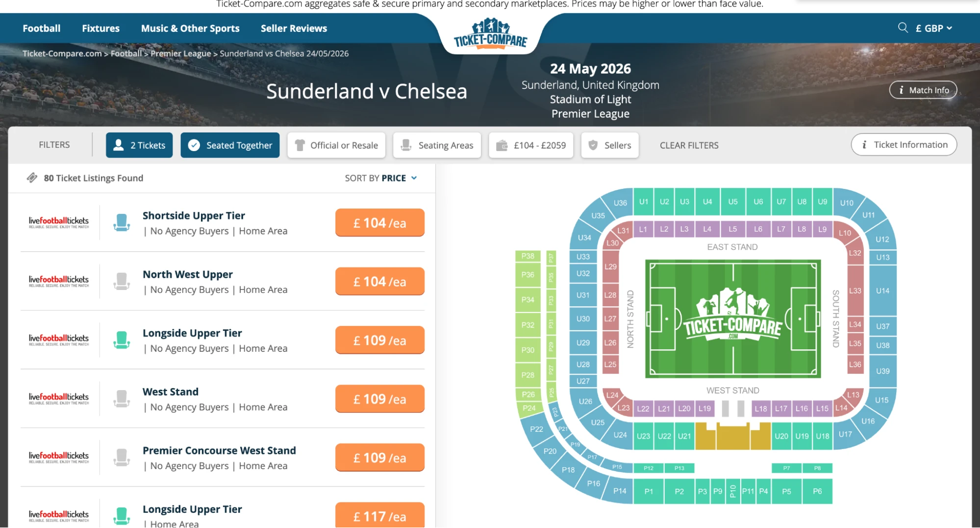Screen dimensions: 980x528
Task: Select the shirt icon on Official or Resale filter
Action: 300,145
